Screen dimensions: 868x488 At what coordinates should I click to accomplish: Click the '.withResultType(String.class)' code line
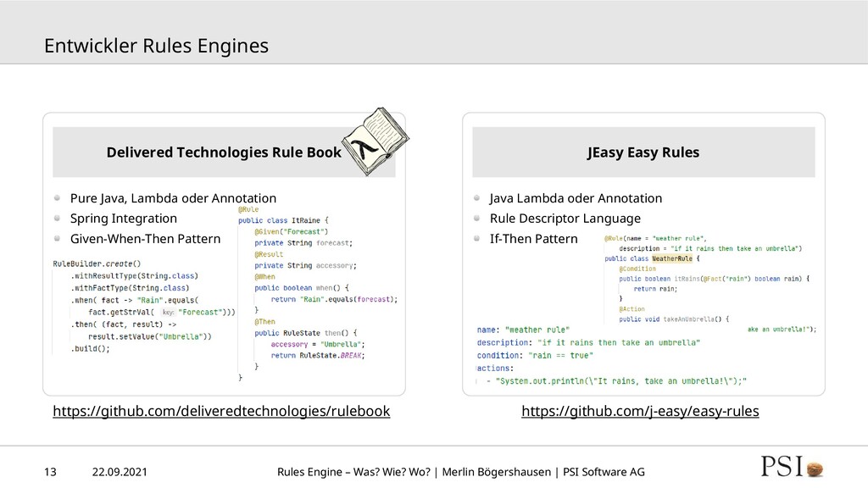(x=135, y=276)
